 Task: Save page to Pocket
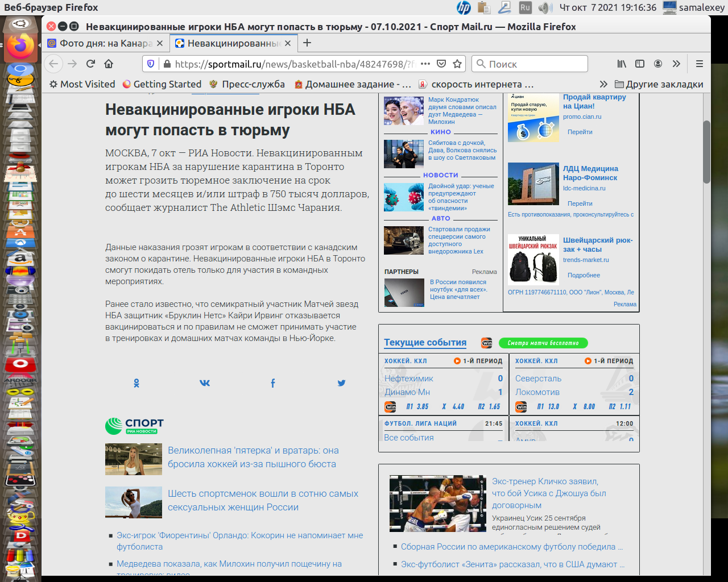point(441,64)
